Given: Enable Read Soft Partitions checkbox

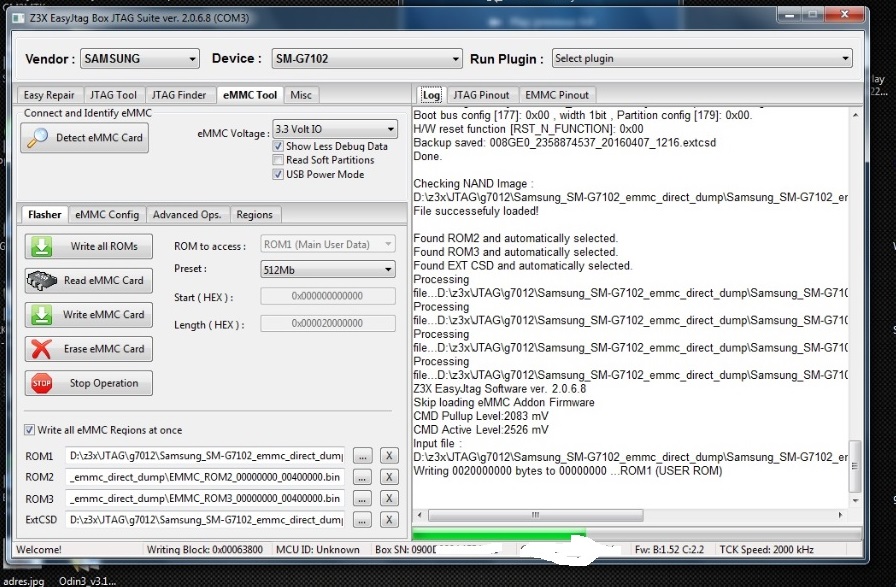Looking at the screenshot, I should click(278, 161).
